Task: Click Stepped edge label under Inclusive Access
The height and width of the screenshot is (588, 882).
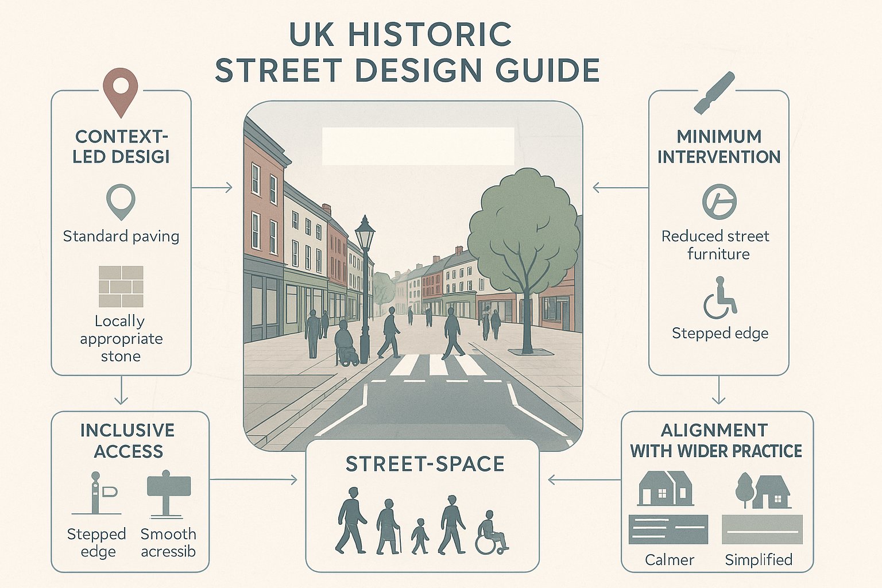Action: [x=96, y=543]
